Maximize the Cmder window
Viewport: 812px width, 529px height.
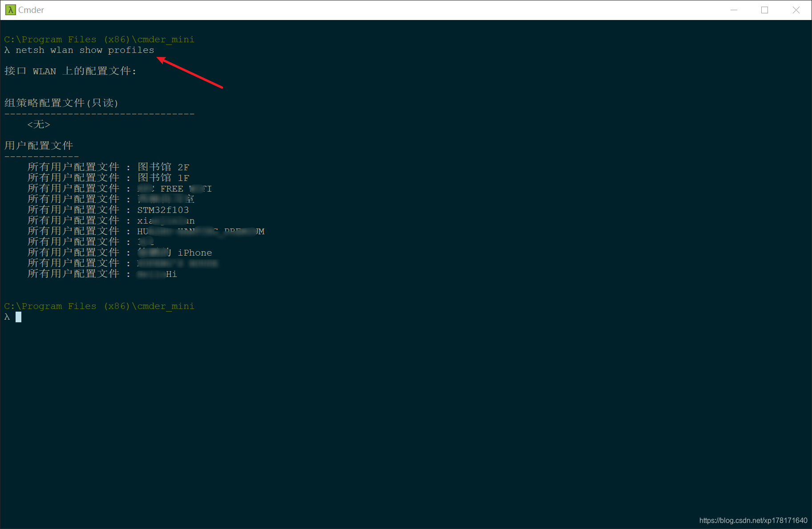(x=765, y=10)
